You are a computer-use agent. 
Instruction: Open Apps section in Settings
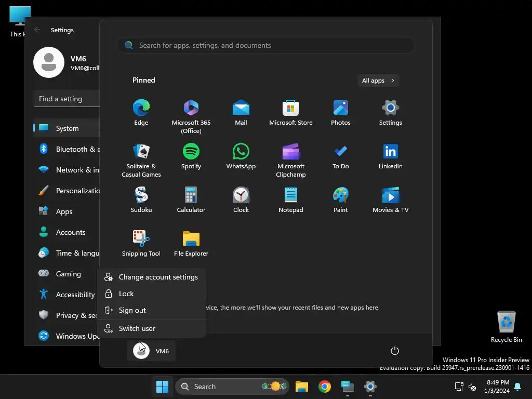coord(66,211)
